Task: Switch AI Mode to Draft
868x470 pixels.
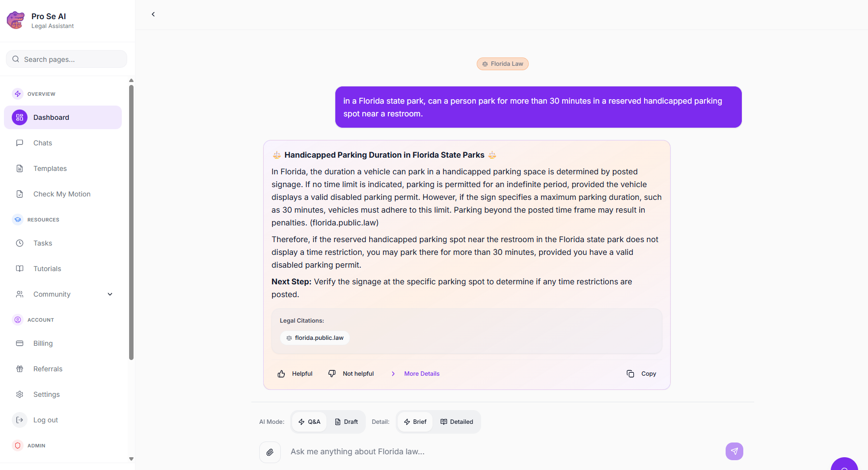Action: point(347,421)
